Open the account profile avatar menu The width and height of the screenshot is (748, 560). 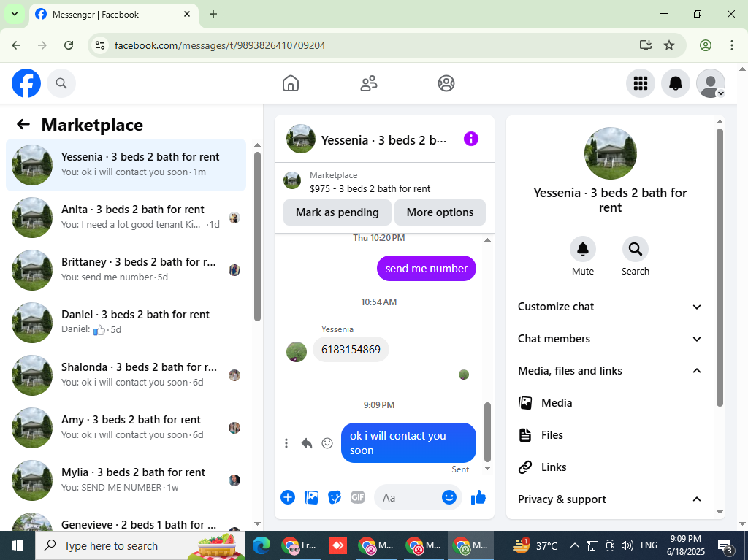711,83
